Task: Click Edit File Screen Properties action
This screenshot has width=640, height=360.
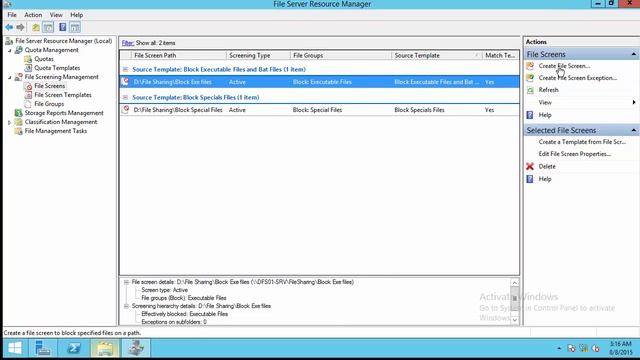Action: [575, 154]
